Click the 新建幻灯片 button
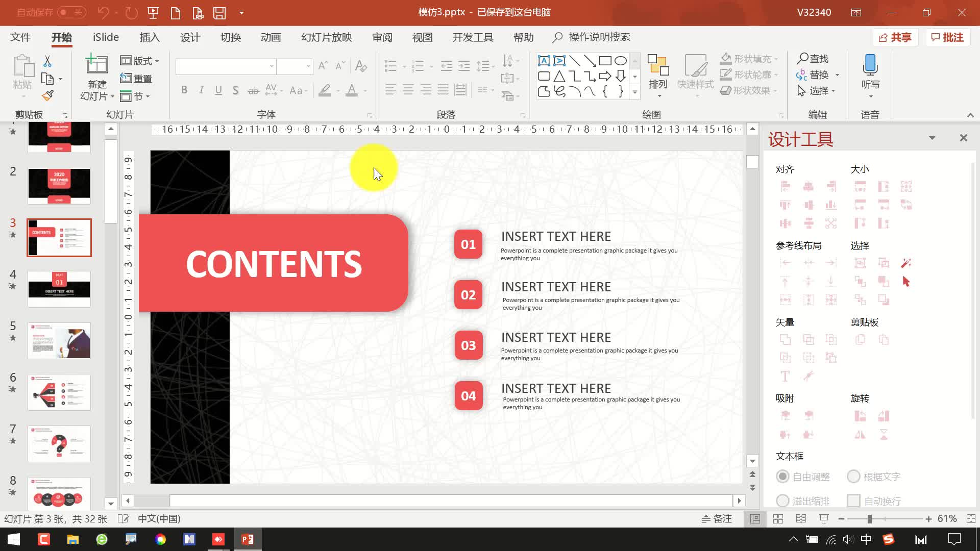980x551 pixels. coord(97,78)
